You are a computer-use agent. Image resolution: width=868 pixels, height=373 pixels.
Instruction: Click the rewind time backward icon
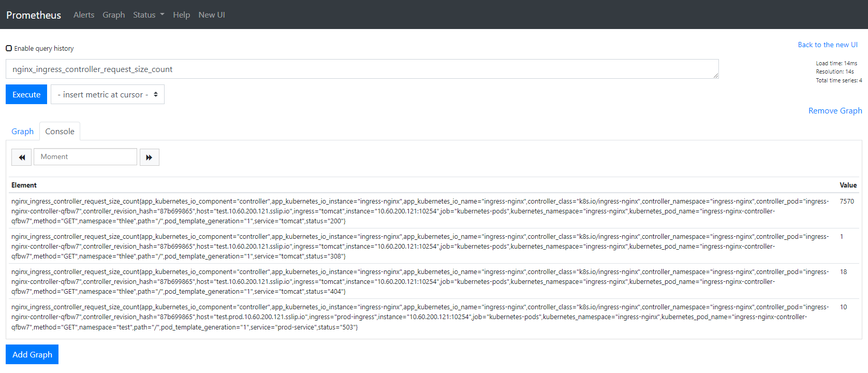[22, 157]
